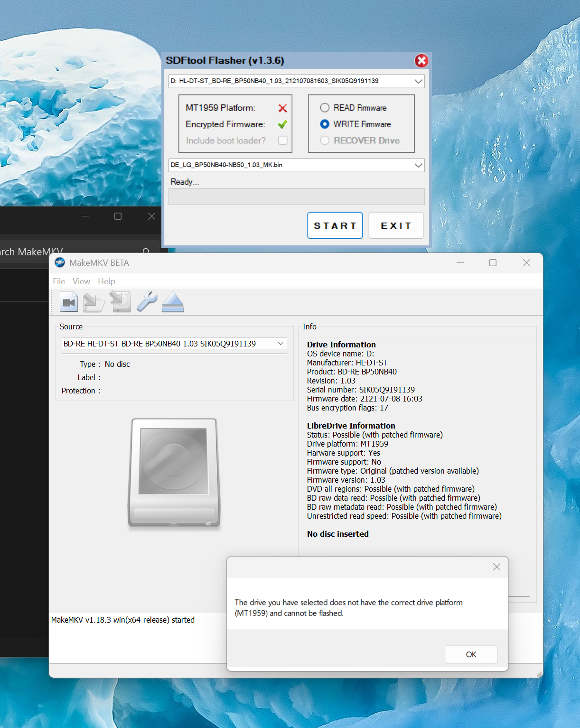Screen dimensions: 580x728
Task: Dismiss the drive platform warning with OK
Action: [x=471, y=654]
